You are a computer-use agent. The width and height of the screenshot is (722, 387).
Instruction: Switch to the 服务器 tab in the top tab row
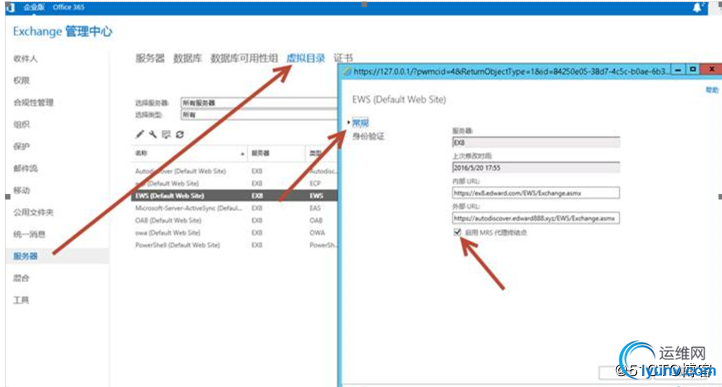pos(150,59)
